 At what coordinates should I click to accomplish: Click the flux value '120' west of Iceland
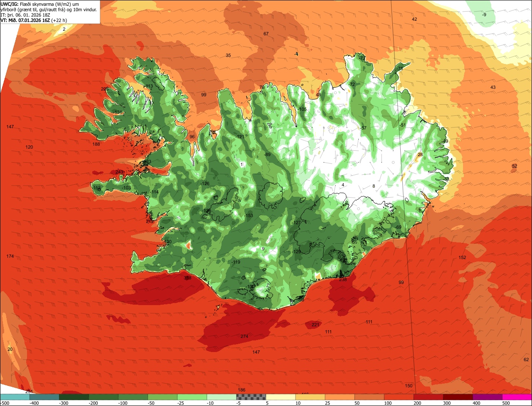point(29,147)
